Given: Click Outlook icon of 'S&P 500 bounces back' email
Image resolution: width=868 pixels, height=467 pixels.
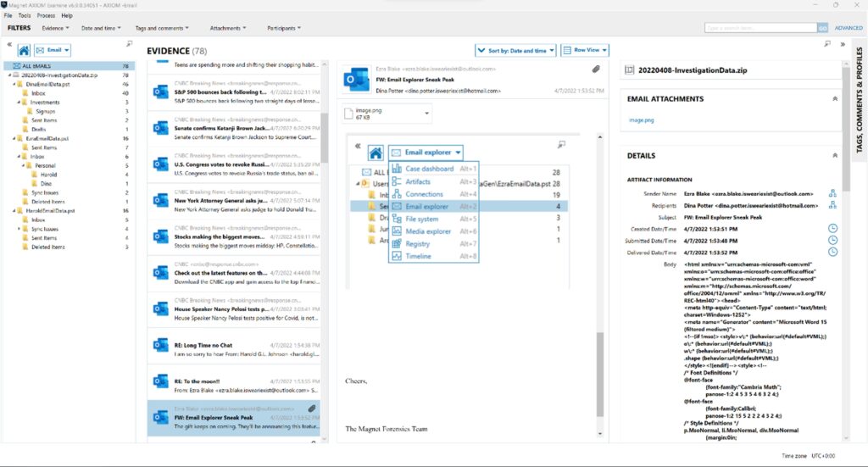Looking at the screenshot, I should click(x=160, y=92).
